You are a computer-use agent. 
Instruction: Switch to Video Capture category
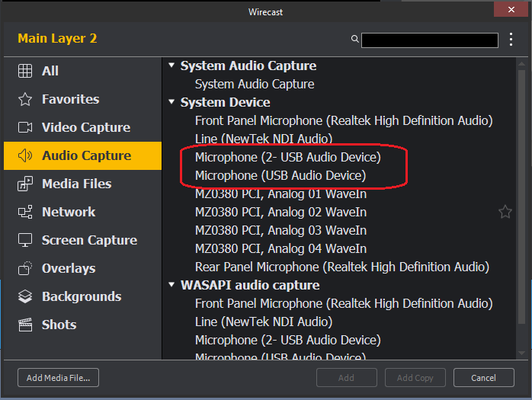pos(83,127)
